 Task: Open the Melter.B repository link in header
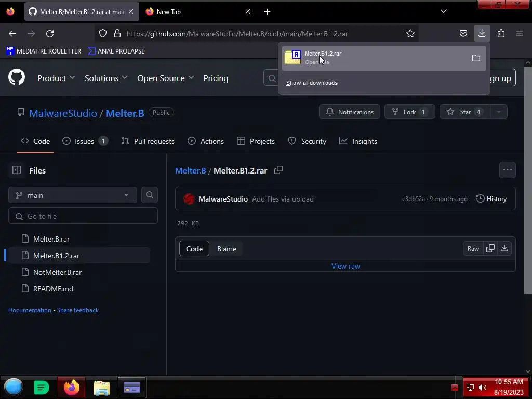click(x=125, y=113)
